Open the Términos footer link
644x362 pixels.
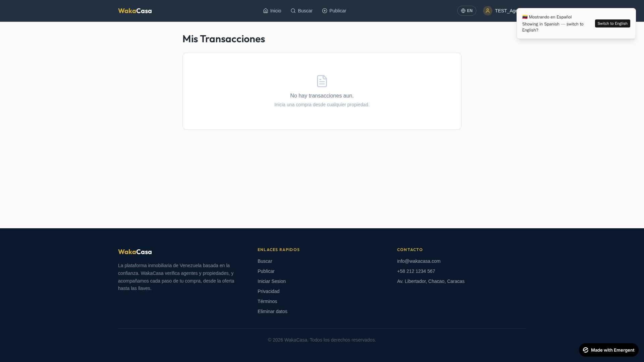(267, 301)
